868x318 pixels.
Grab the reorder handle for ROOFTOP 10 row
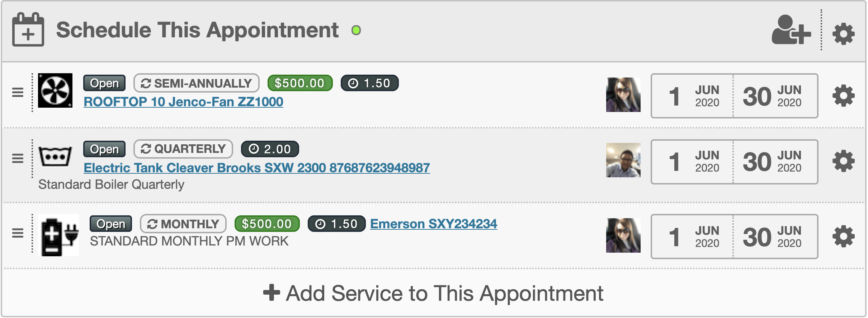(x=18, y=93)
